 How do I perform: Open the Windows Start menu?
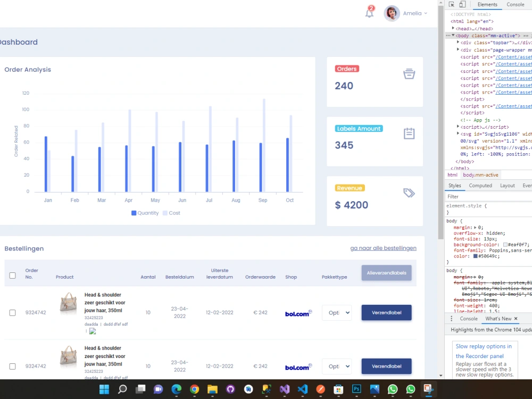[x=104, y=389]
